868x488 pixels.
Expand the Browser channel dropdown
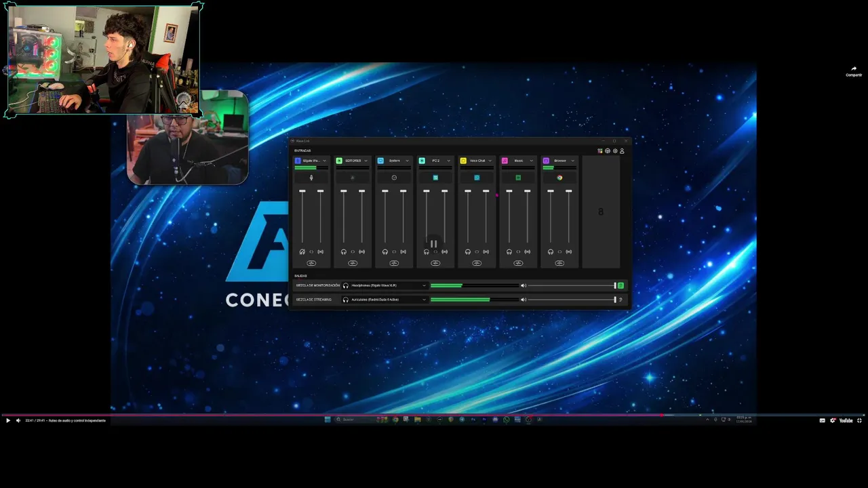point(572,161)
